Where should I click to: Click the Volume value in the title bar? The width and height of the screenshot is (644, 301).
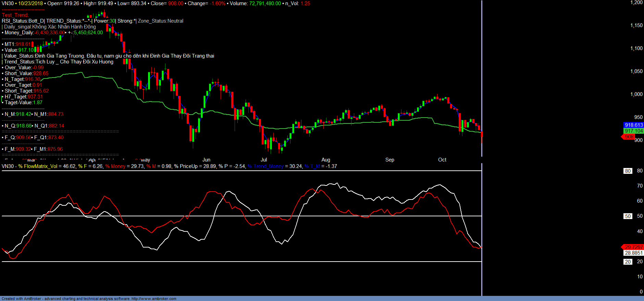click(x=265, y=3)
